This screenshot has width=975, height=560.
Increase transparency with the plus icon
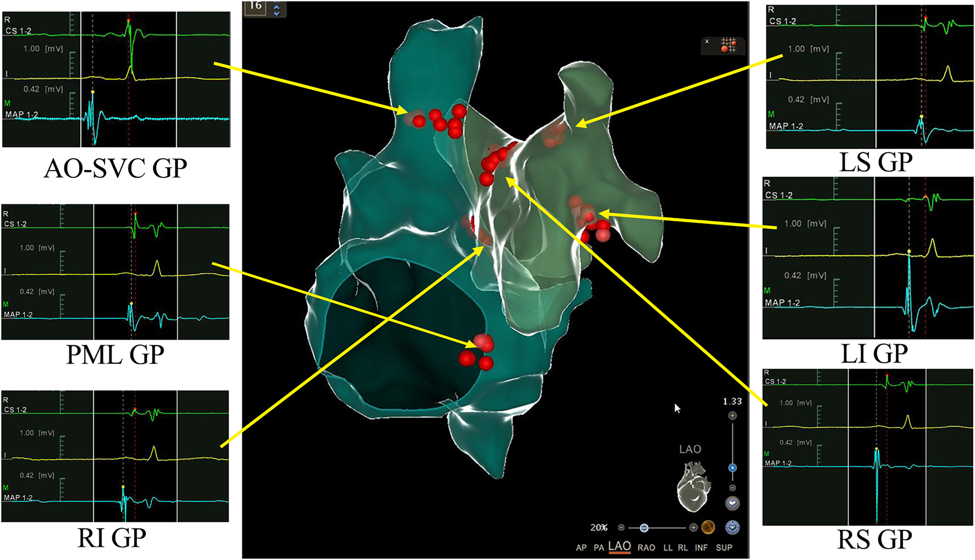(x=693, y=528)
